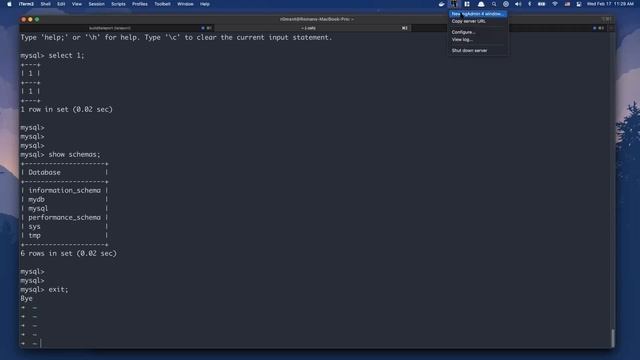Click the 'tmp' database row
This screenshot has height=360, width=640.
click(64, 236)
